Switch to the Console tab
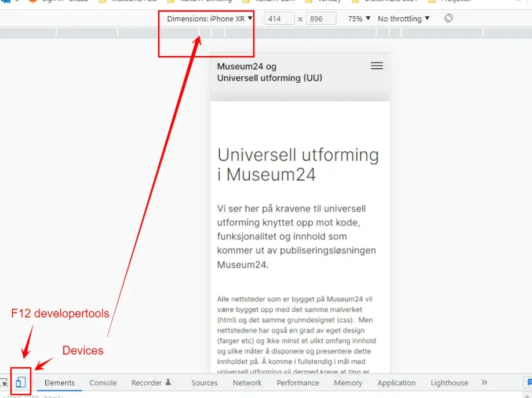Image resolution: width=532 pixels, height=398 pixels. (x=103, y=383)
